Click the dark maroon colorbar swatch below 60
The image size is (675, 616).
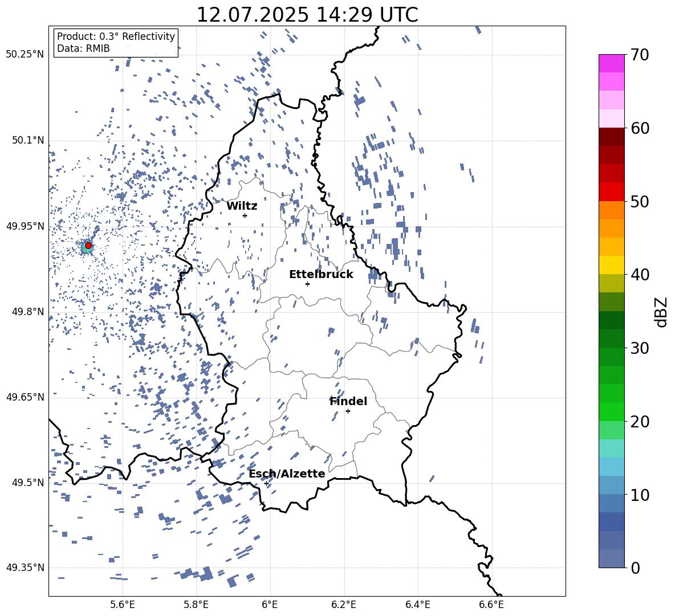tap(612, 137)
